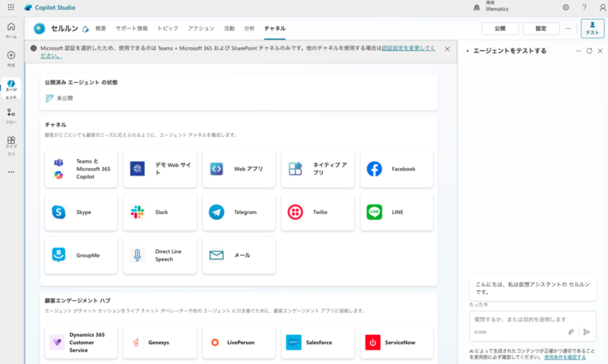Open the lifematics environment picker
The width and height of the screenshot is (608, 364).
[491, 7]
